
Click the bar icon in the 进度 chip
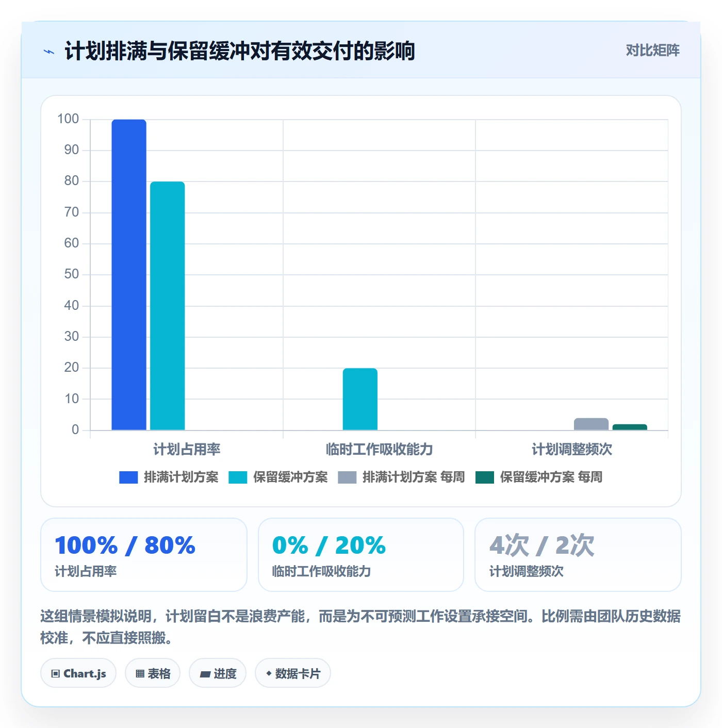[205, 674]
